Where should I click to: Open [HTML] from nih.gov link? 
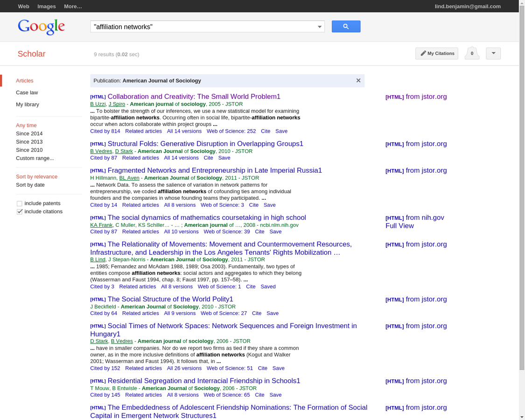[x=414, y=218]
